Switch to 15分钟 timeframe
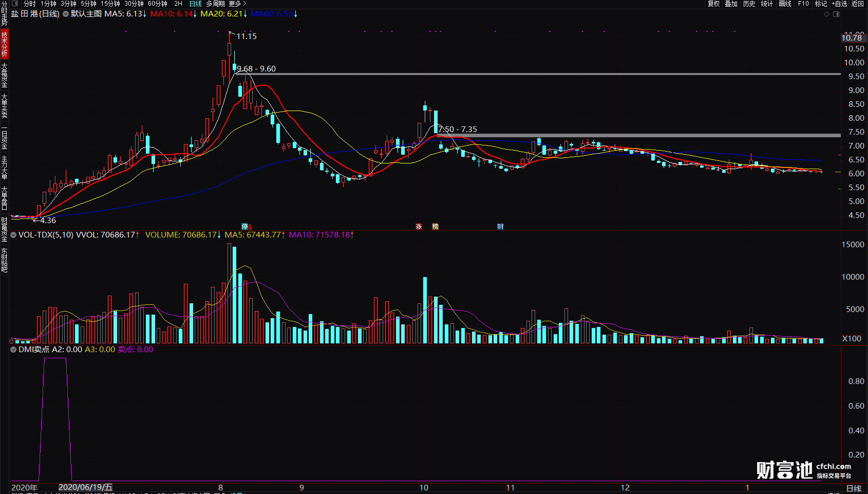This screenshot has width=868, height=494. tap(110, 4)
